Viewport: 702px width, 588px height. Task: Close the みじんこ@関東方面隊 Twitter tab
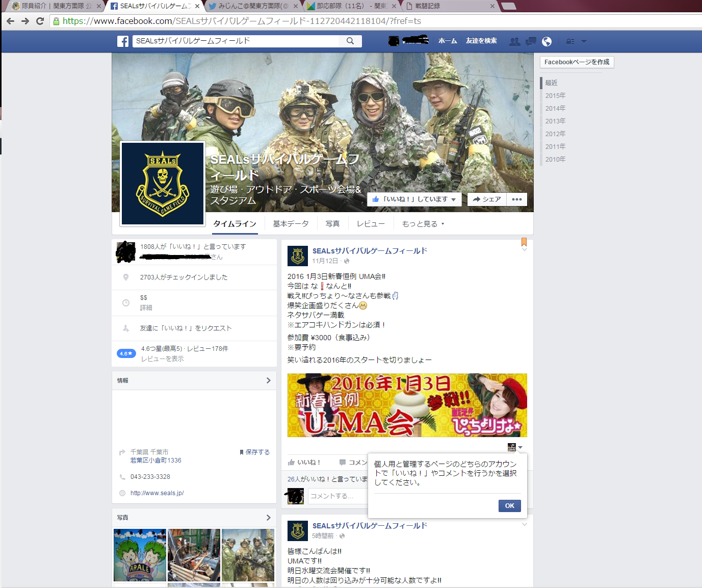pos(296,6)
